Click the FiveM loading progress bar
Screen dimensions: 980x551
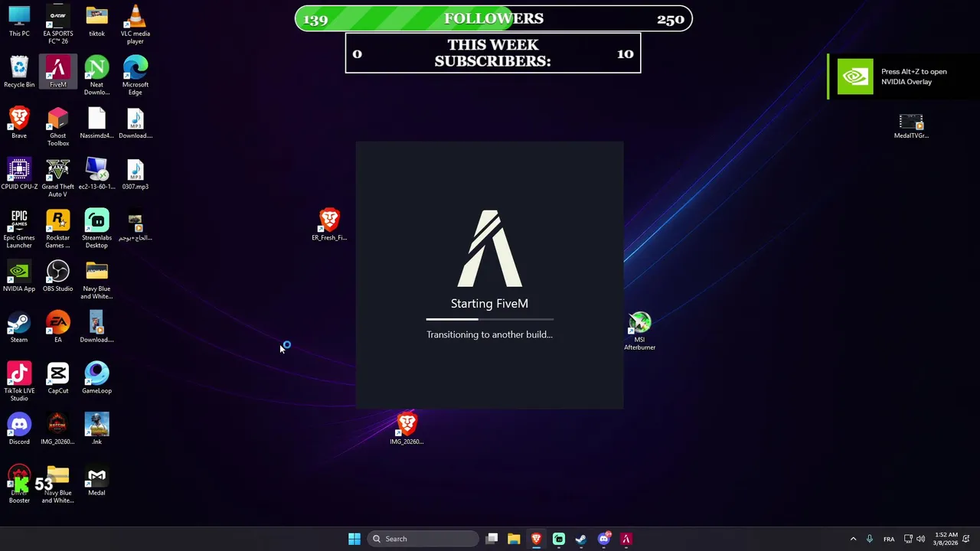489,319
